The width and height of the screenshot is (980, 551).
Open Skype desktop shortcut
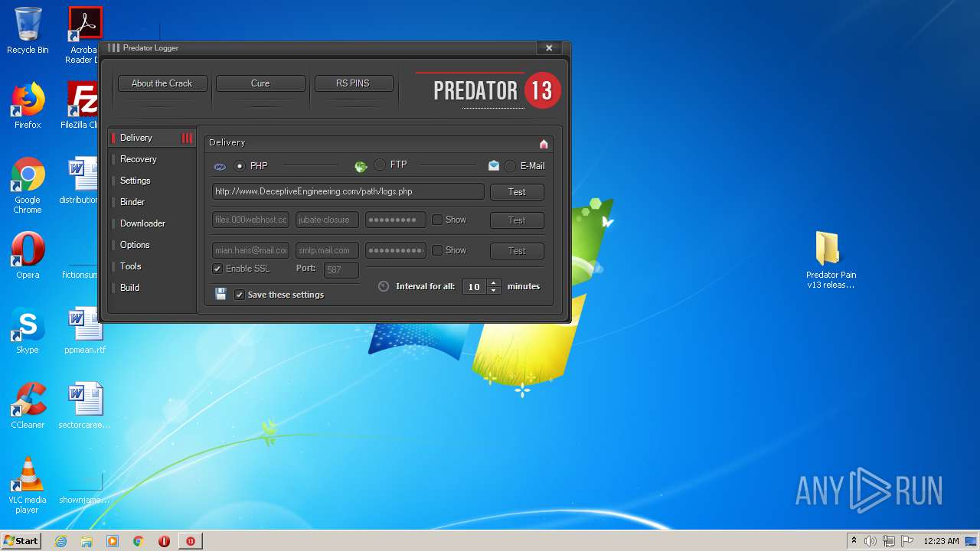[28, 331]
